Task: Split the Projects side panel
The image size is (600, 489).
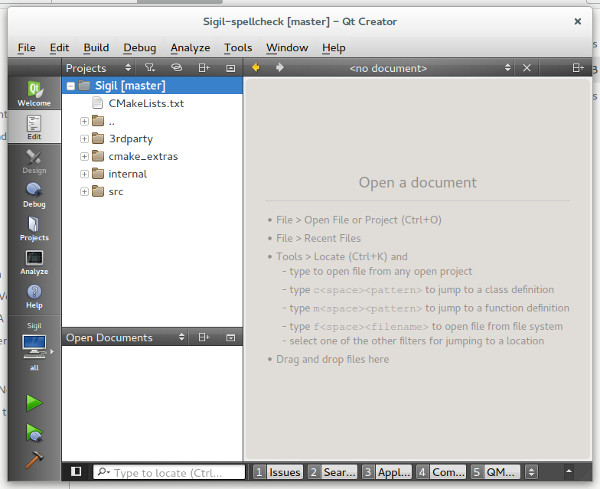Action: (x=204, y=68)
